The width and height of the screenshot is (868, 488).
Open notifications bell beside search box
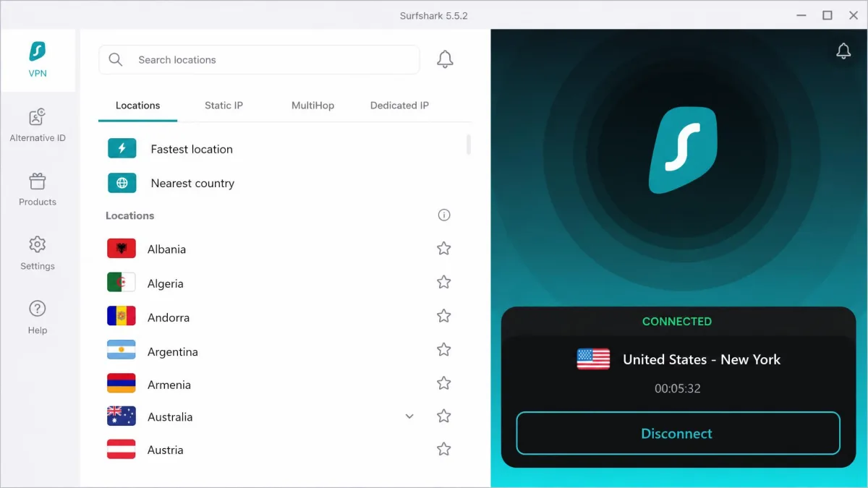coord(445,59)
